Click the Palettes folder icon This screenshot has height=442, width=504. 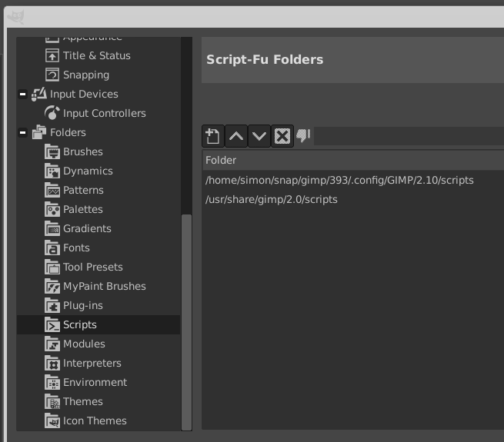point(52,209)
